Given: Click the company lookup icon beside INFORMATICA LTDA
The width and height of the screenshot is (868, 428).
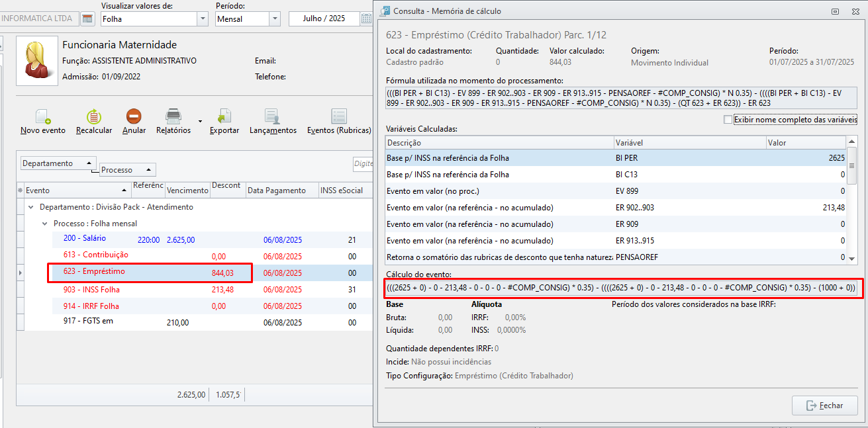Looking at the screenshot, I should coord(87,19).
